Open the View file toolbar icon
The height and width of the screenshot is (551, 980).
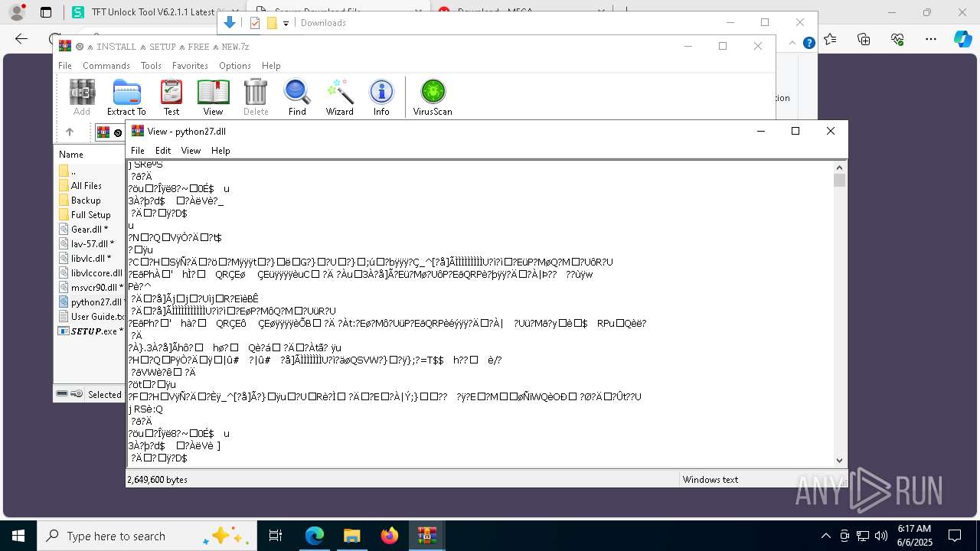[x=214, y=97]
